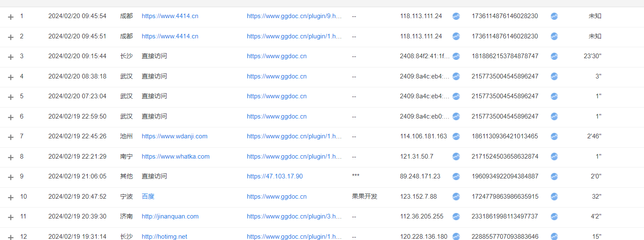Click trend icon beside IP 120.228.136.180
The width and height of the screenshot is (644, 240).
[x=456, y=237]
